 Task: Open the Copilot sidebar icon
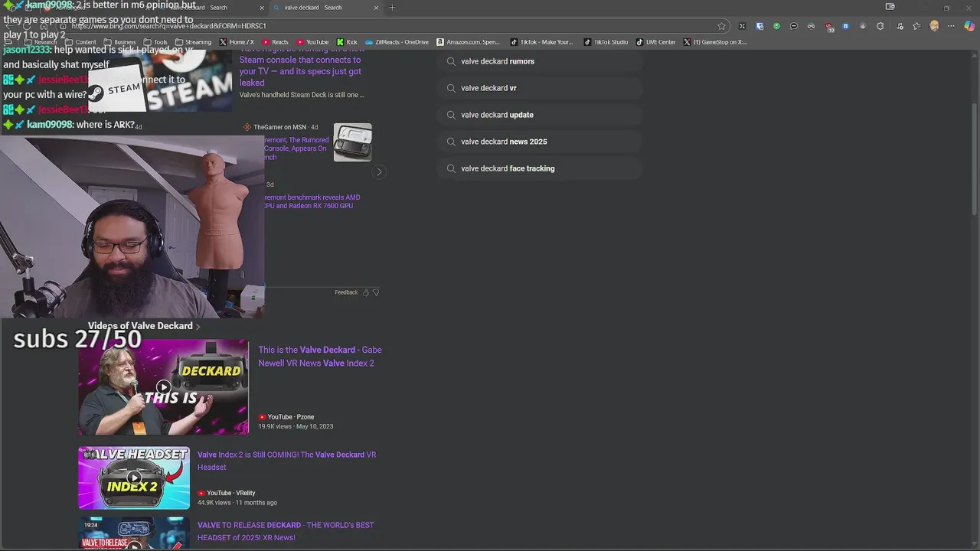(969, 26)
